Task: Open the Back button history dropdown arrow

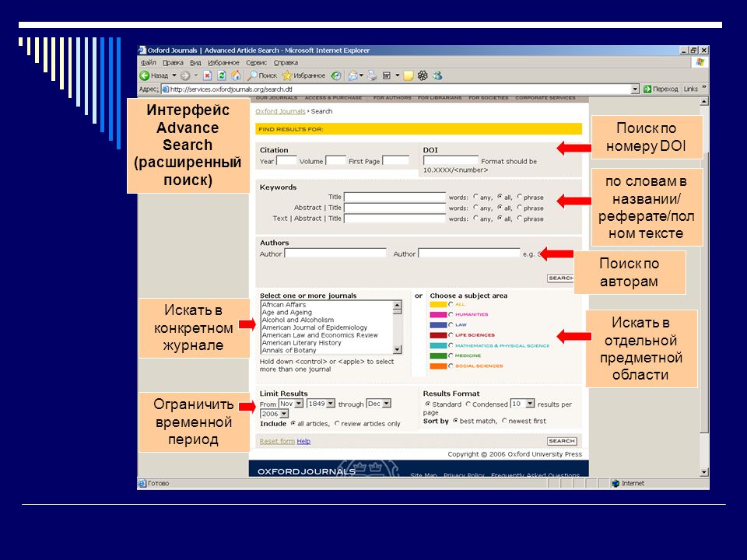Action: click(x=174, y=75)
